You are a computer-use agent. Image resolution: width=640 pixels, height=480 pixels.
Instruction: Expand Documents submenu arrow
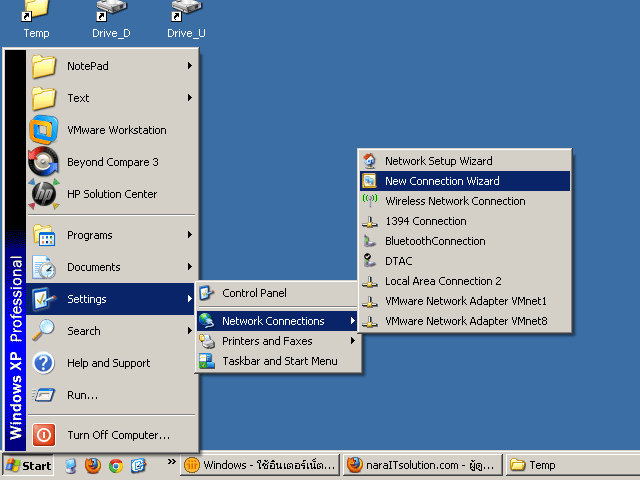tap(190, 267)
